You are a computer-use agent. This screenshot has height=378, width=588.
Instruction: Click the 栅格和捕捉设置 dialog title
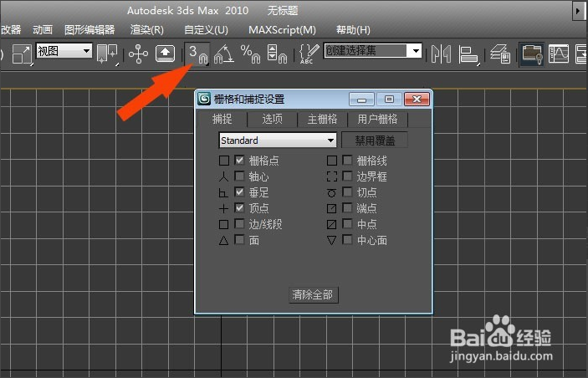click(249, 100)
